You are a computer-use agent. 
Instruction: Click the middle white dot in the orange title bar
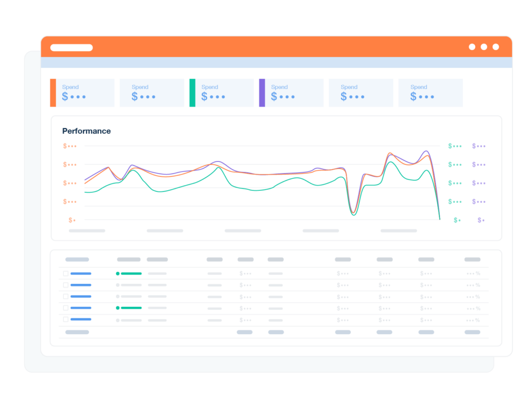(484, 47)
